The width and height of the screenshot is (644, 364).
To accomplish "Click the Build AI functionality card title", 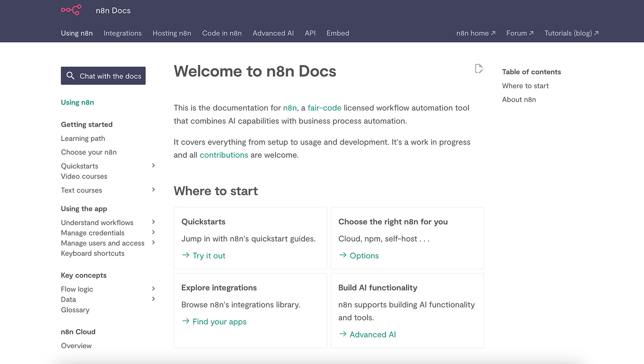I will [x=378, y=288].
